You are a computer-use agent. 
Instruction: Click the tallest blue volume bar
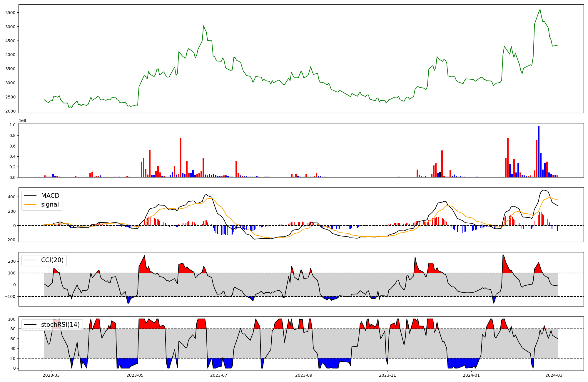click(539, 151)
